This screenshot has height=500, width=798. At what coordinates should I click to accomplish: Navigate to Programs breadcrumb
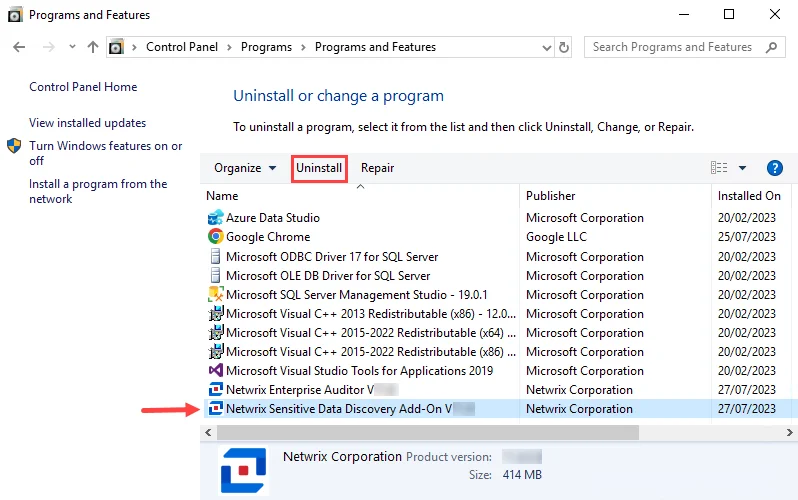(x=266, y=47)
